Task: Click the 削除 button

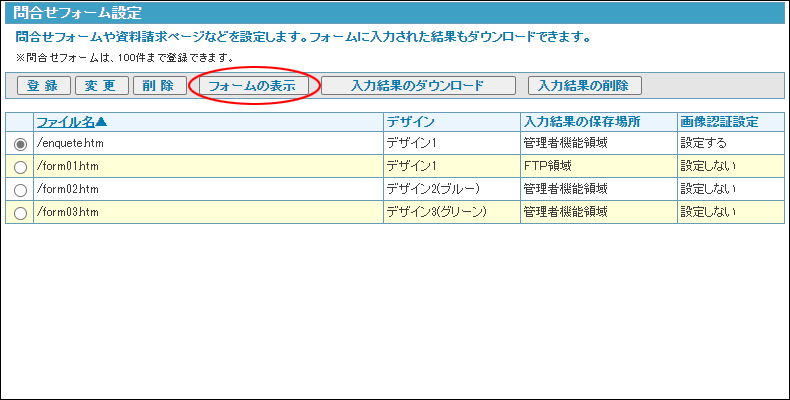Action: (159, 86)
